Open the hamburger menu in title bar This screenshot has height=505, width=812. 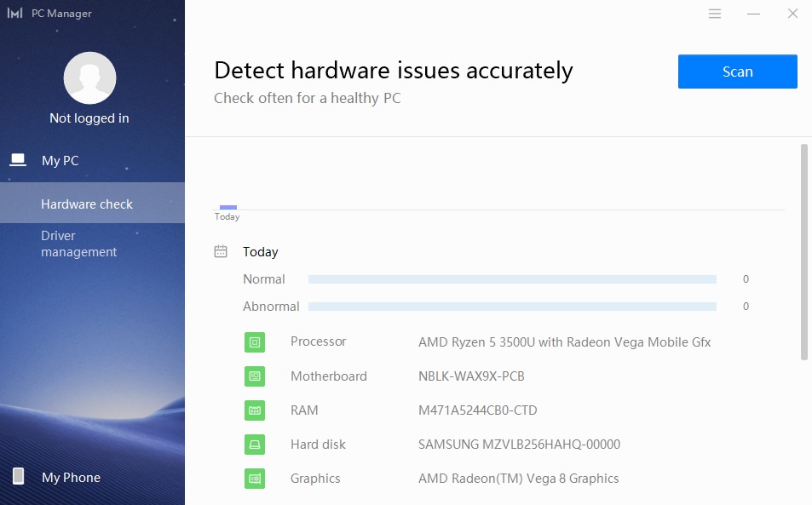(715, 14)
